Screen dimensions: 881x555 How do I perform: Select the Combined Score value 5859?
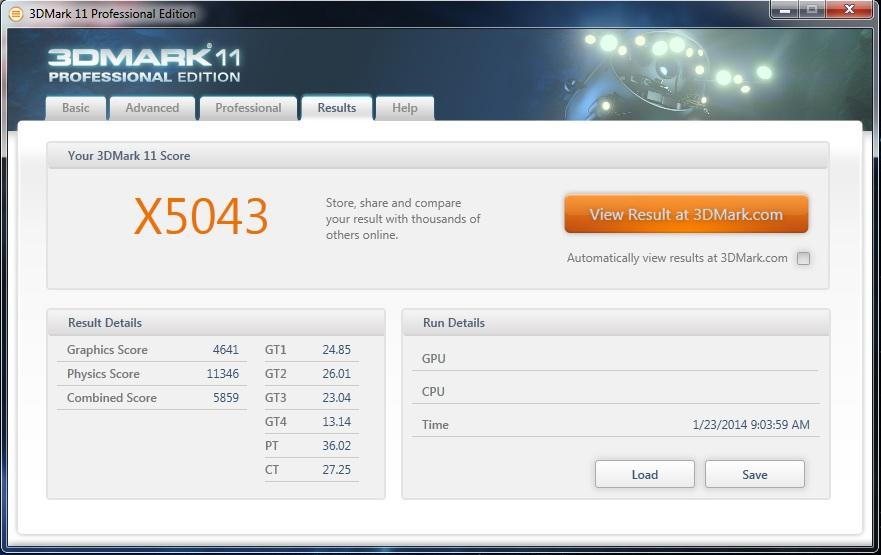click(226, 398)
